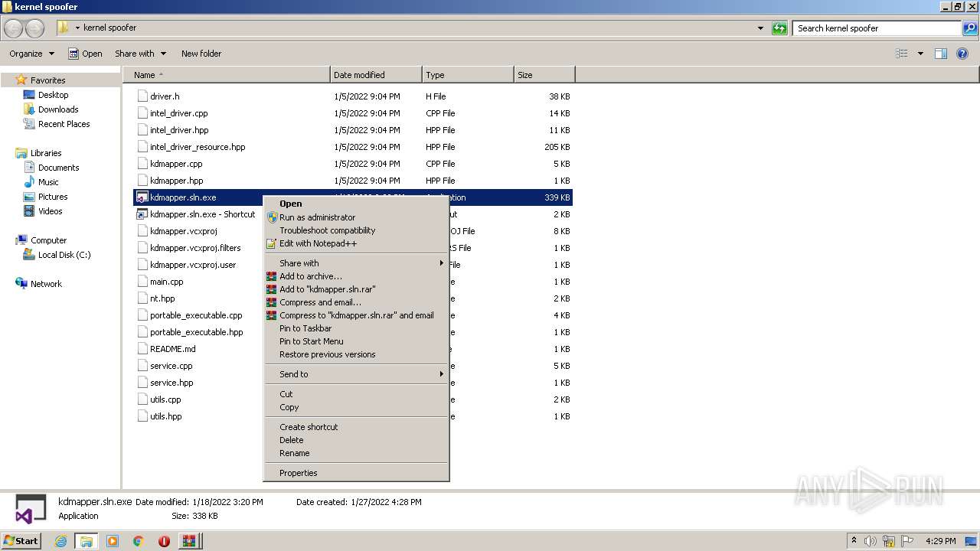Sort by the Size column header
This screenshot has width=980, height=551.
(544, 75)
